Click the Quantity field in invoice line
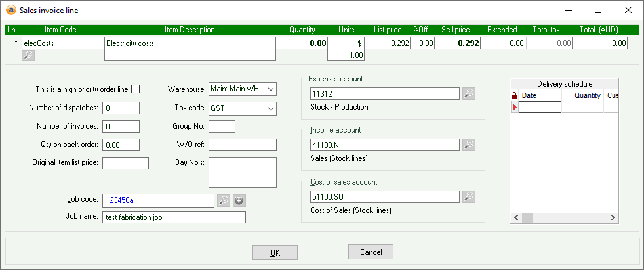The image size is (644, 270). tap(301, 43)
